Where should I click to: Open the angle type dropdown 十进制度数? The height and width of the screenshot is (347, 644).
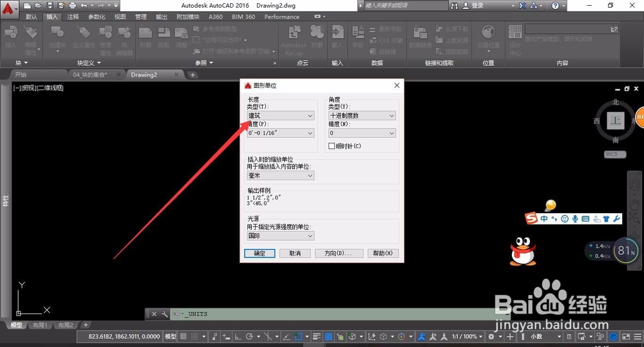[x=362, y=116]
